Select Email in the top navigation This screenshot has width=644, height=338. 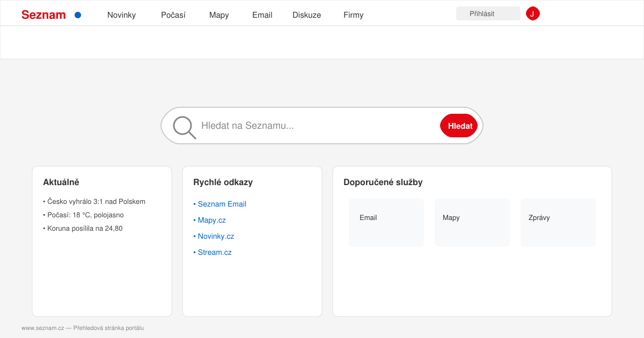262,15
